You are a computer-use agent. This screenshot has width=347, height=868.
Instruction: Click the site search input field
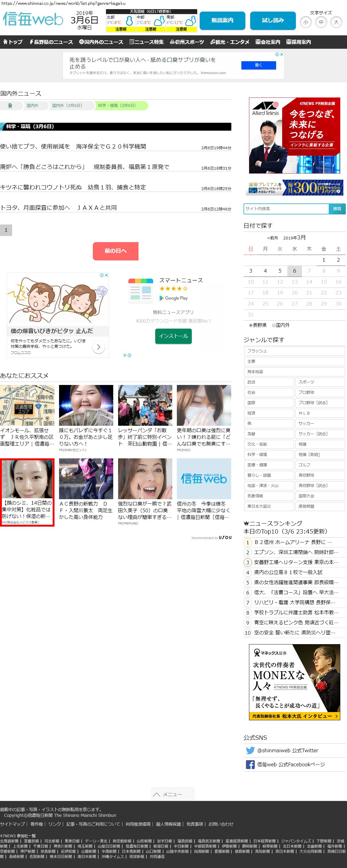coord(286,209)
